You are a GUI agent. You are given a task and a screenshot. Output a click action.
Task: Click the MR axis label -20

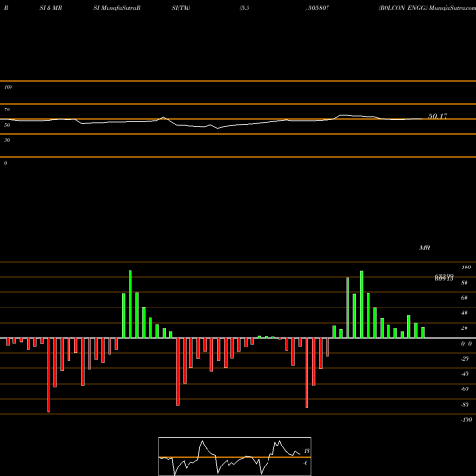coord(465,359)
